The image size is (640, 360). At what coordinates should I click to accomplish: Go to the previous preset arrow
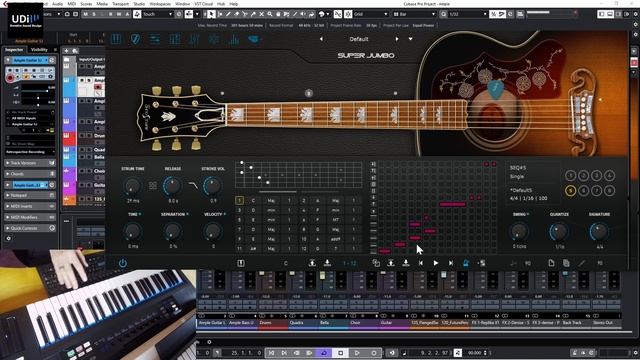pos(321,39)
